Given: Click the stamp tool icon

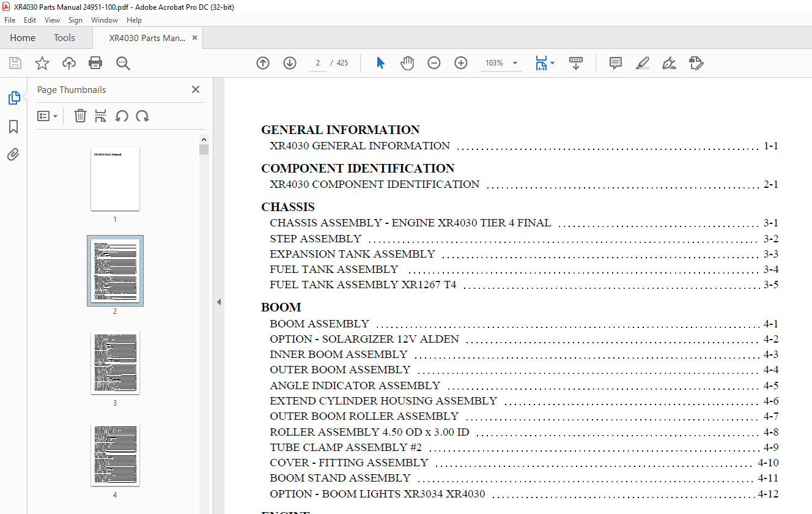Looking at the screenshot, I should click(696, 63).
